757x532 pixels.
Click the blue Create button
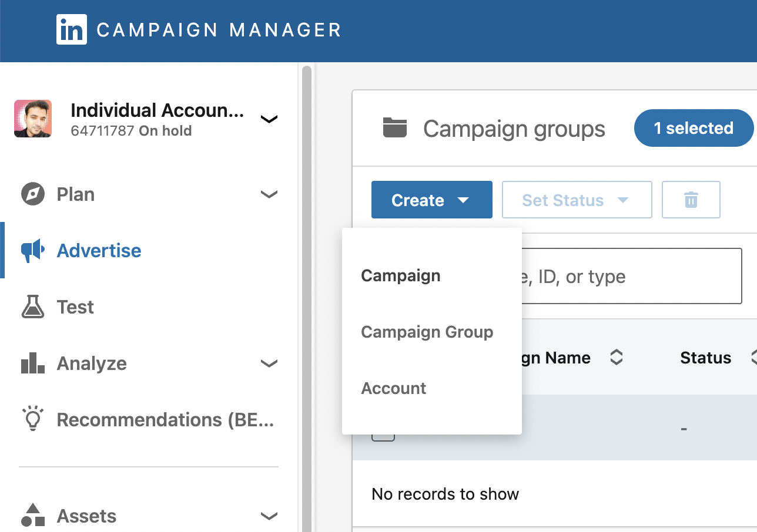click(431, 200)
